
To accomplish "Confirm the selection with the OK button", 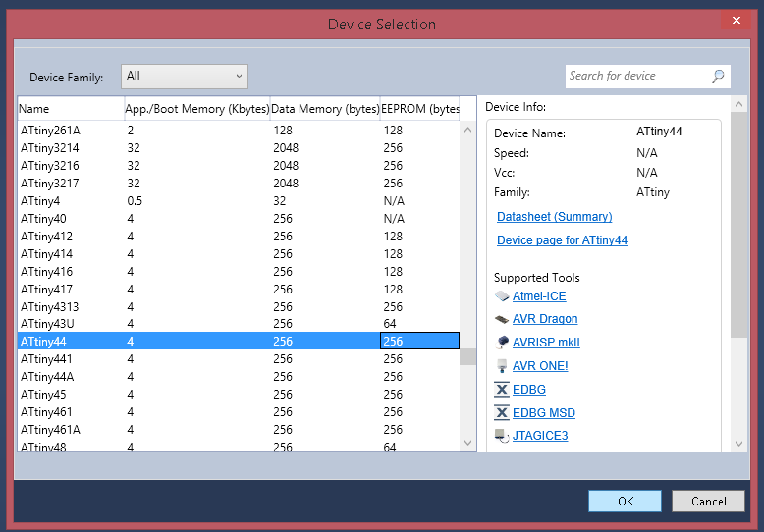I will coord(625,502).
